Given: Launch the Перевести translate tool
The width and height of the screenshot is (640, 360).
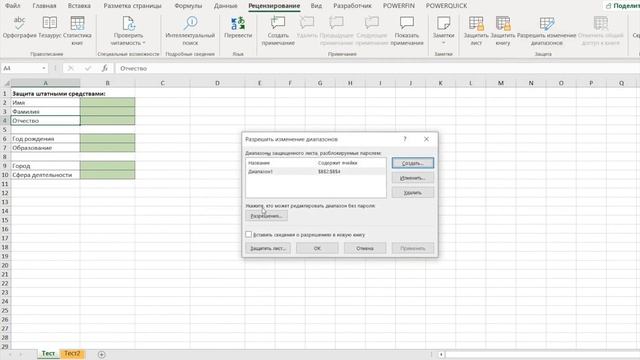Looking at the screenshot, I should pyautogui.click(x=238, y=27).
